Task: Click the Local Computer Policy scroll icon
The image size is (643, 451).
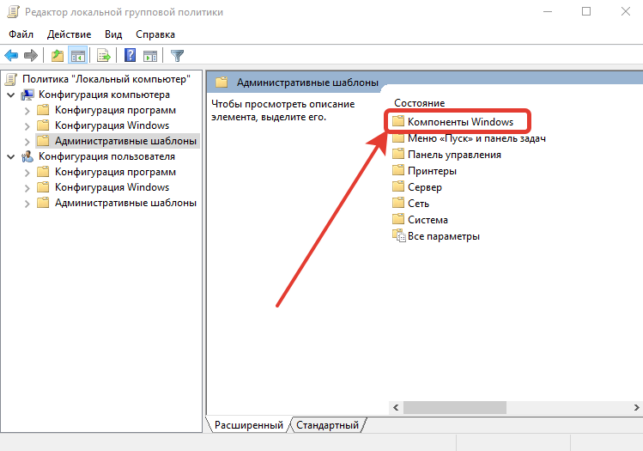Action: tap(11, 79)
